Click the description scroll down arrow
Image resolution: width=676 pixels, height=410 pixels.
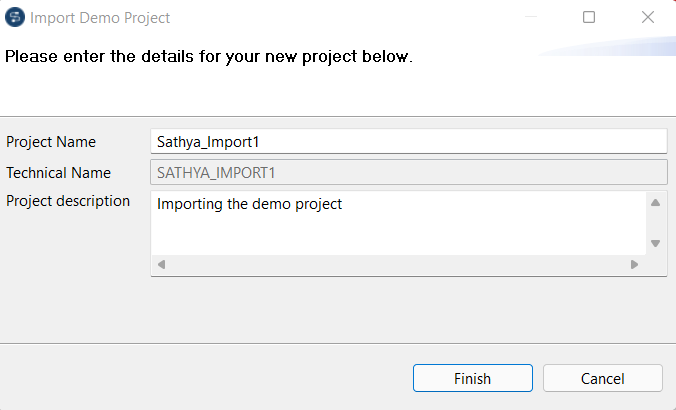pyautogui.click(x=656, y=243)
